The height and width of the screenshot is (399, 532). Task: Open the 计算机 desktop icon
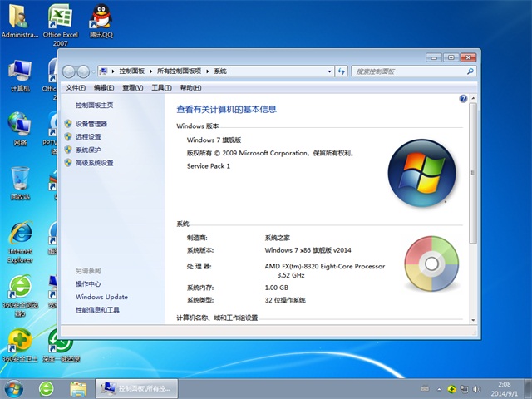pyautogui.click(x=20, y=76)
